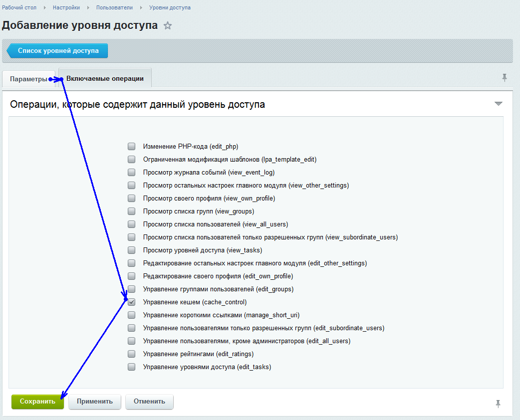Check the view_subordinate_users operation

[132, 237]
